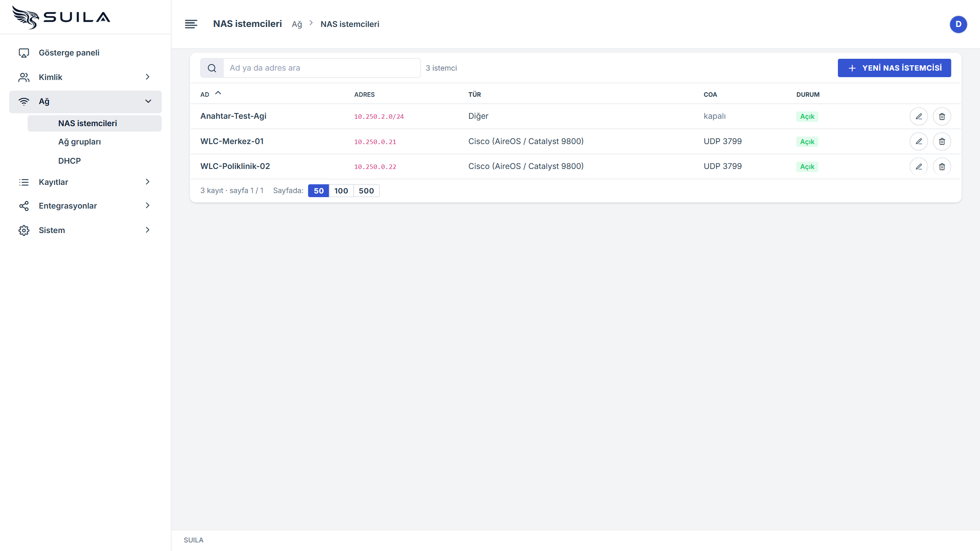This screenshot has height=551, width=980.
Task: Click the Ağ breadcrumb link
Action: pos(297,24)
